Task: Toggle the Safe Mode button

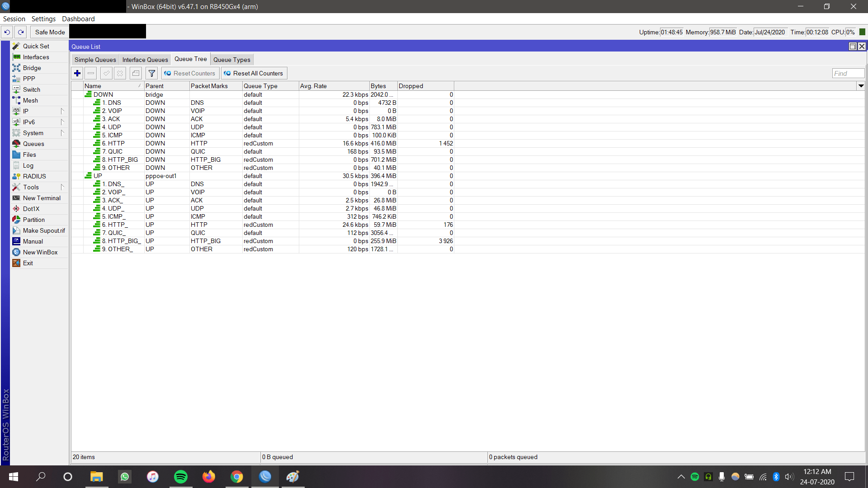Action: 50,32
